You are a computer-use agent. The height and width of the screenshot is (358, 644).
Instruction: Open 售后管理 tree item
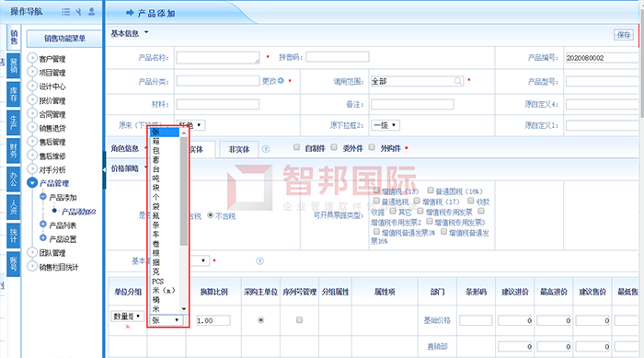[52, 143]
